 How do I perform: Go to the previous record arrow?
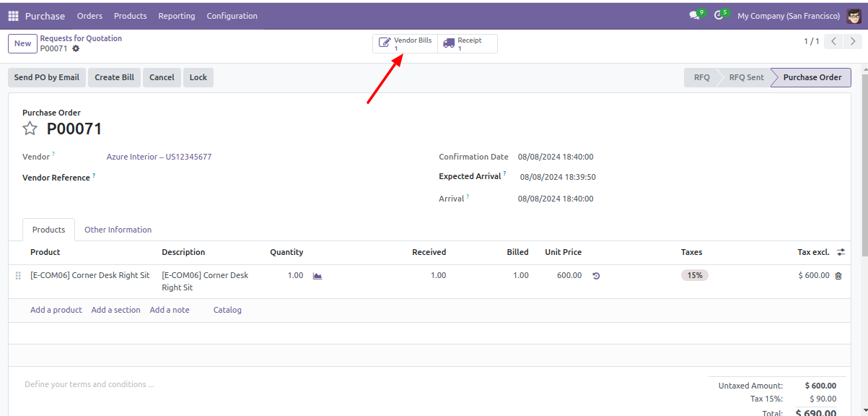(x=834, y=42)
